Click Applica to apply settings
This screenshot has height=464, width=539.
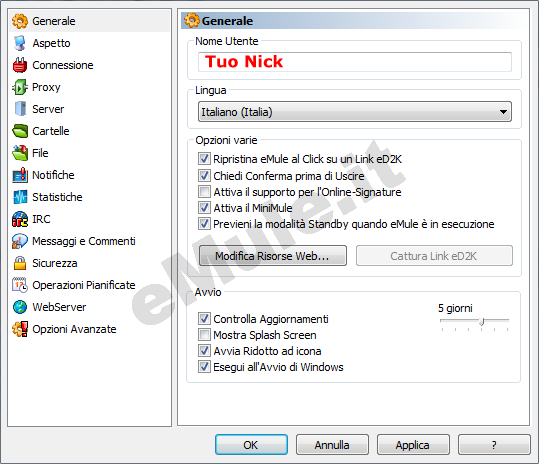click(413, 445)
